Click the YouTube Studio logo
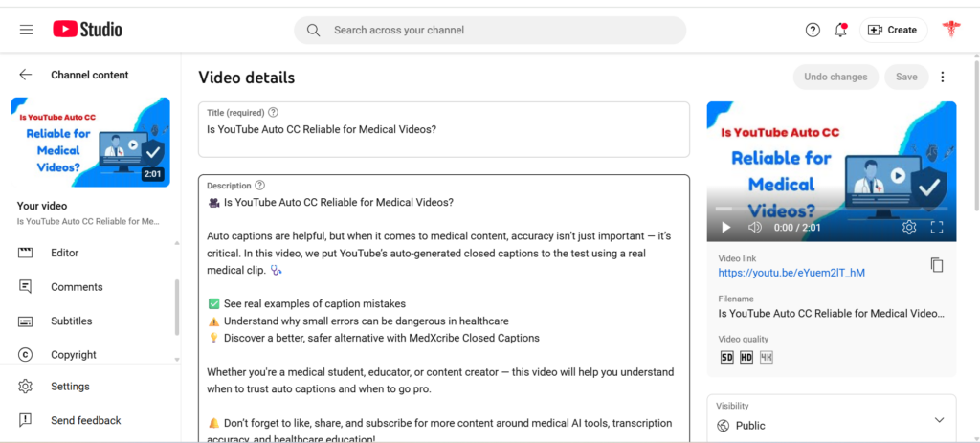This screenshot has width=980, height=443. click(x=87, y=30)
